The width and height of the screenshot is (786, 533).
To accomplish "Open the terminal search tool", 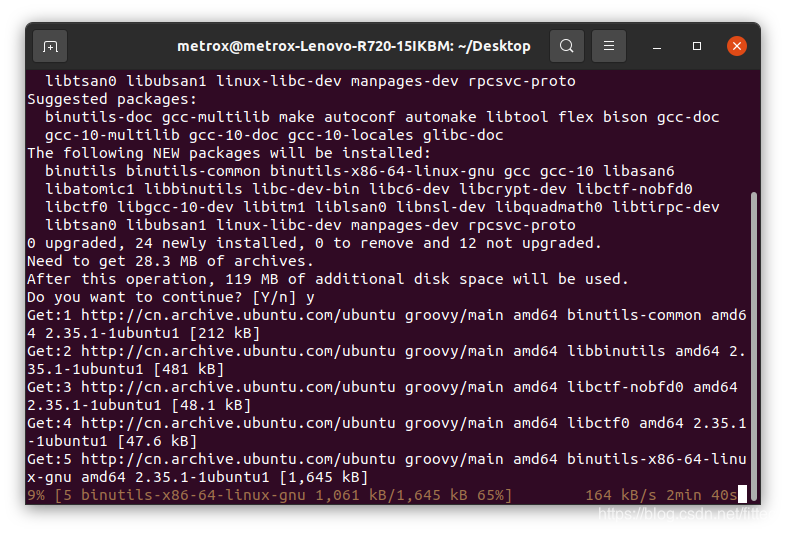I will [566, 46].
